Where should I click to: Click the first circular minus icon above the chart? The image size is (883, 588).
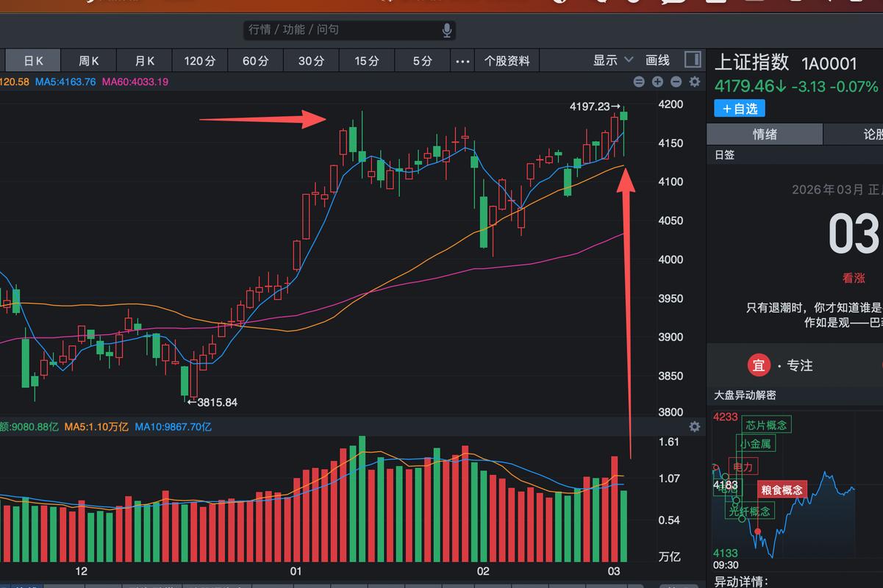[x=639, y=82]
